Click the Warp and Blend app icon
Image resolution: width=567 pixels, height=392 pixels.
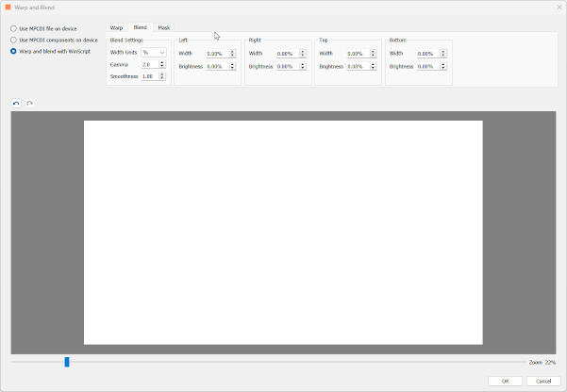click(x=8, y=8)
